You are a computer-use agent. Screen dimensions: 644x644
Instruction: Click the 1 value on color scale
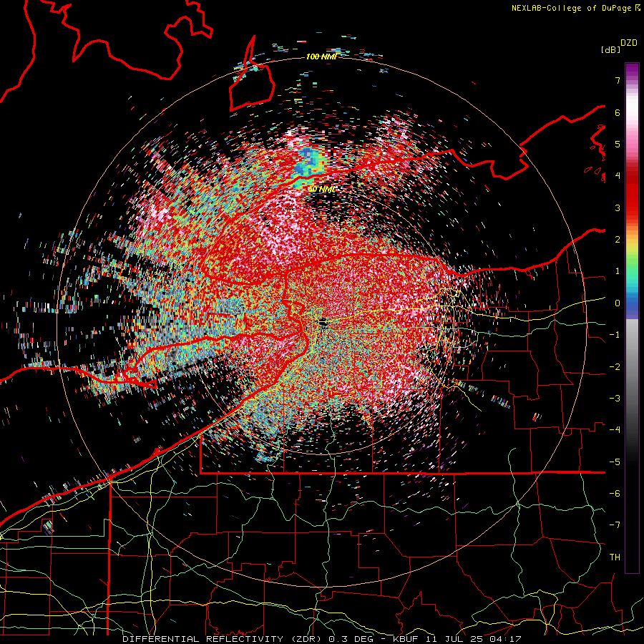point(618,271)
